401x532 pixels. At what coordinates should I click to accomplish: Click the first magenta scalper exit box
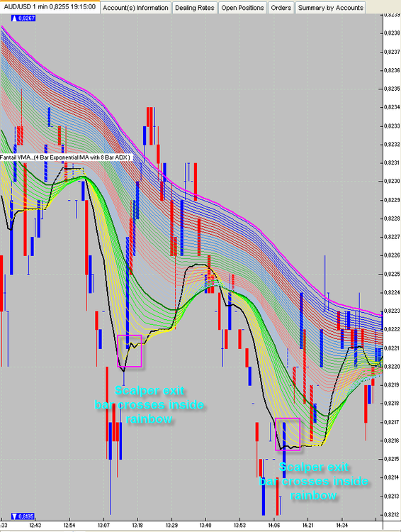pos(130,351)
